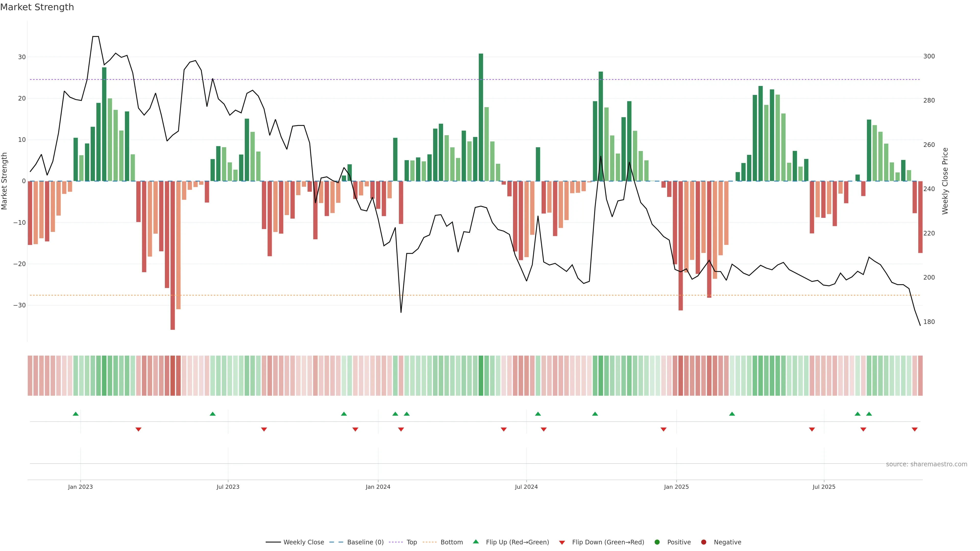Click the Negative red circle legend icon
The image size is (980, 551).
(x=703, y=542)
